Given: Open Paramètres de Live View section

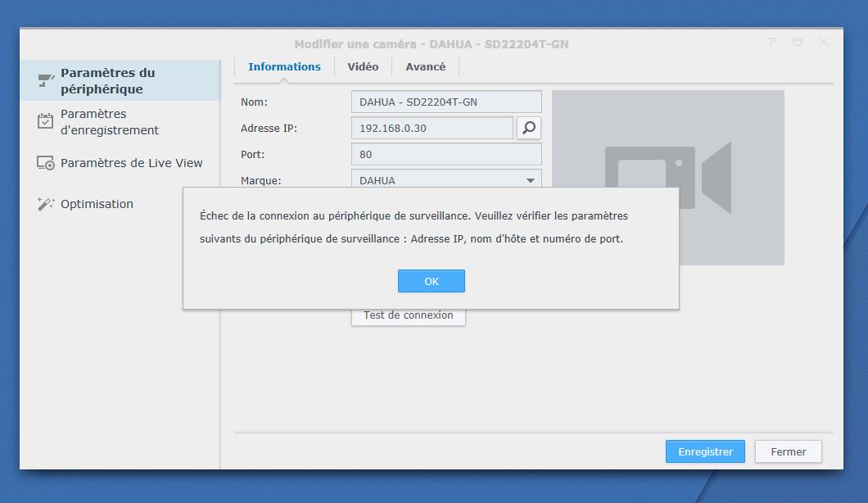Looking at the screenshot, I should click(120, 163).
